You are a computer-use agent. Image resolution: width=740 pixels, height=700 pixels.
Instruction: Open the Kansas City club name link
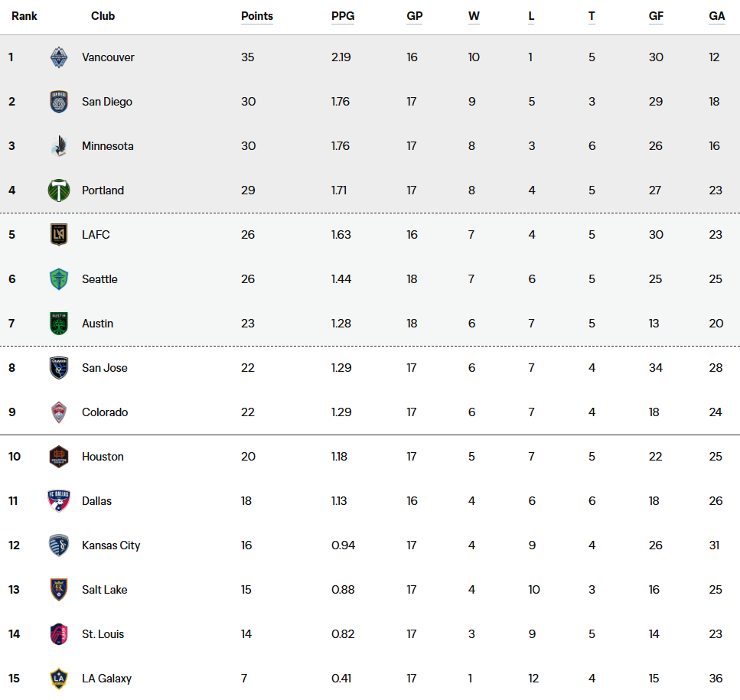click(111, 545)
